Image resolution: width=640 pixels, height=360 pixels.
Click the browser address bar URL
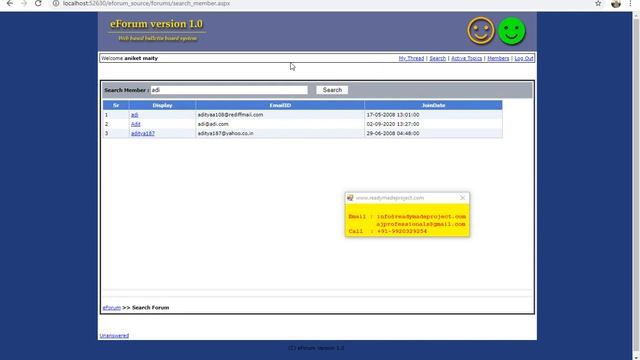[146, 3]
